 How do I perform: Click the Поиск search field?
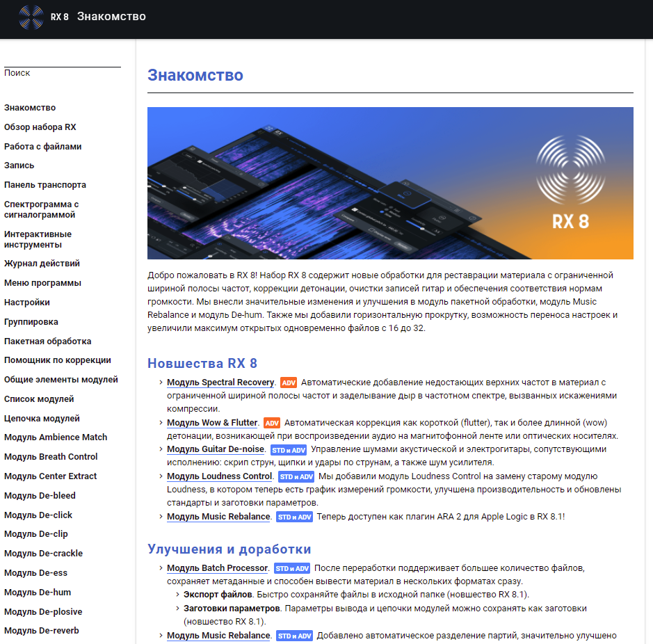point(63,73)
